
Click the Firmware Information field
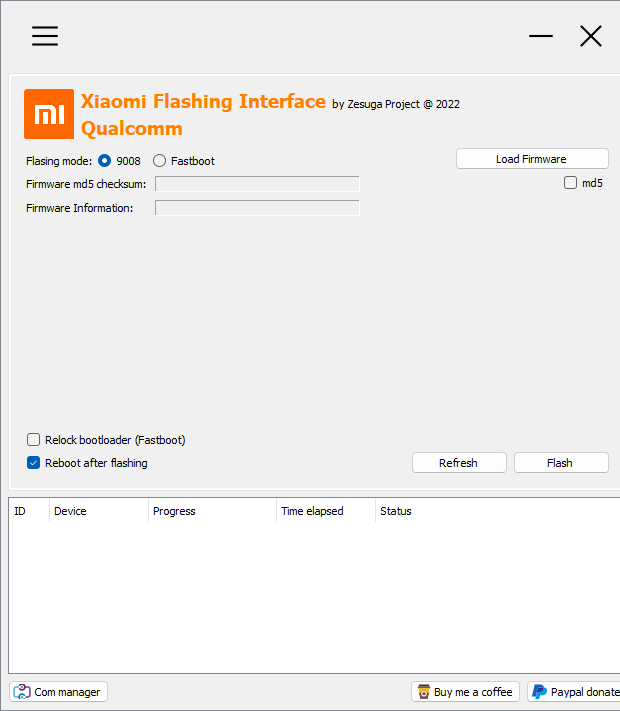click(257, 208)
